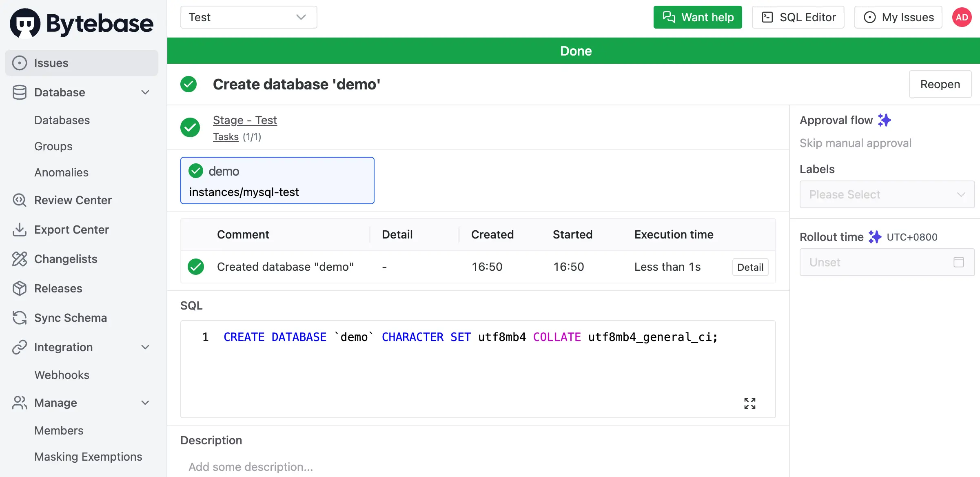The width and height of the screenshot is (980, 477).
Task: Open Masking Exemptions in the sidebar
Action: coord(88,457)
